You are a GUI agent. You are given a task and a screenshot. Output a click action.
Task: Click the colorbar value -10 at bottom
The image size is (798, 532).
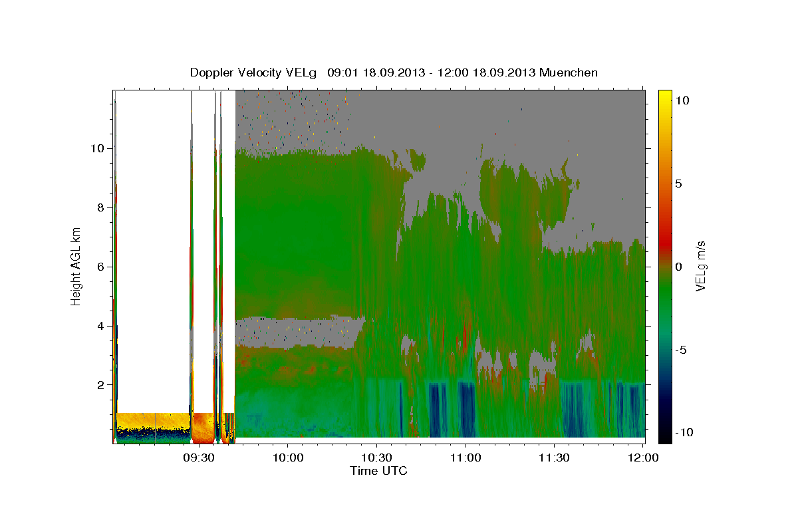[x=684, y=432]
